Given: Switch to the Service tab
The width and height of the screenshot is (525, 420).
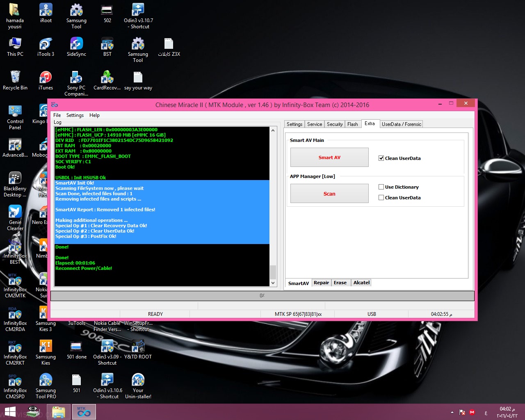Looking at the screenshot, I should coord(315,124).
